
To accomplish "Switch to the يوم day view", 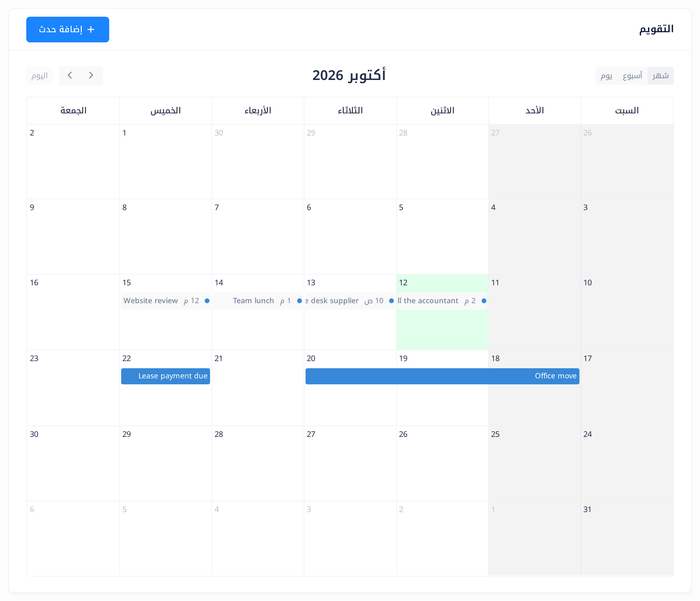I will [x=606, y=76].
